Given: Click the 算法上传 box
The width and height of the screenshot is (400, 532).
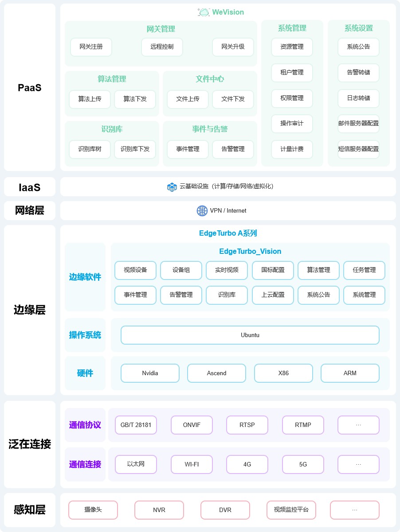Looking at the screenshot, I should [x=90, y=99].
